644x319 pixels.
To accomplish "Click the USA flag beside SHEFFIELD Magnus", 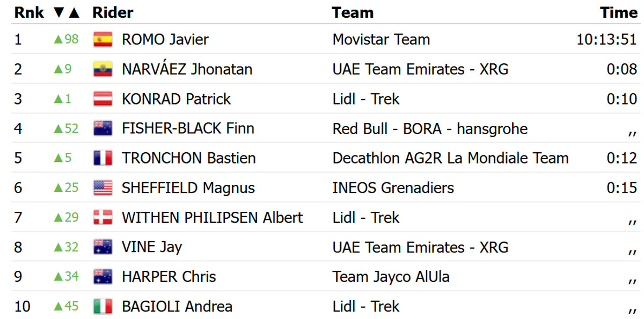I will [x=103, y=188].
